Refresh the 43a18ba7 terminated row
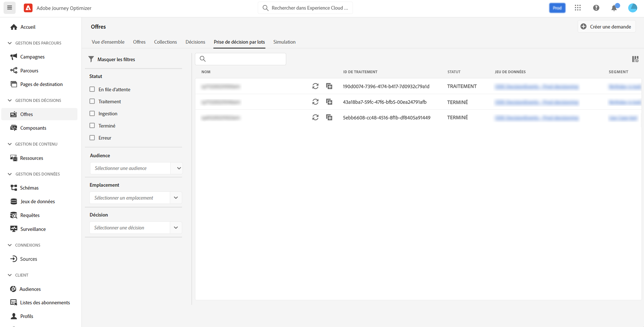The width and height of the screenshot is (644, 327). pos(315,102)
